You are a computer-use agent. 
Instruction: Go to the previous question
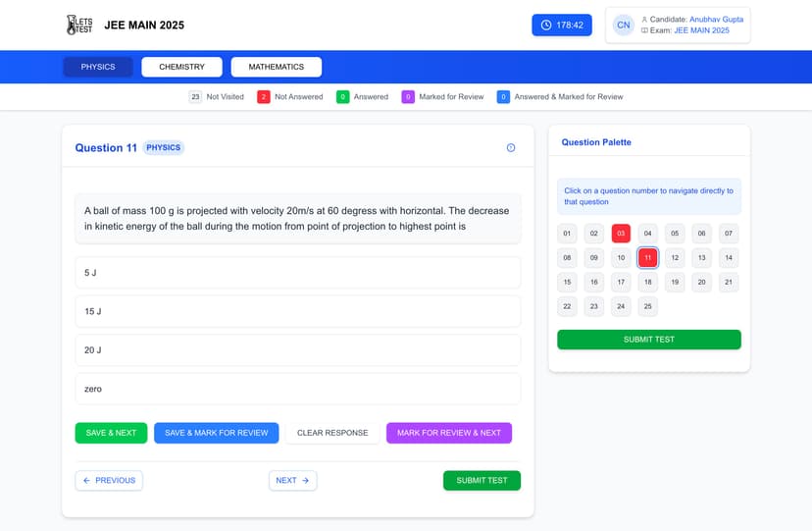tap(109, 481)
